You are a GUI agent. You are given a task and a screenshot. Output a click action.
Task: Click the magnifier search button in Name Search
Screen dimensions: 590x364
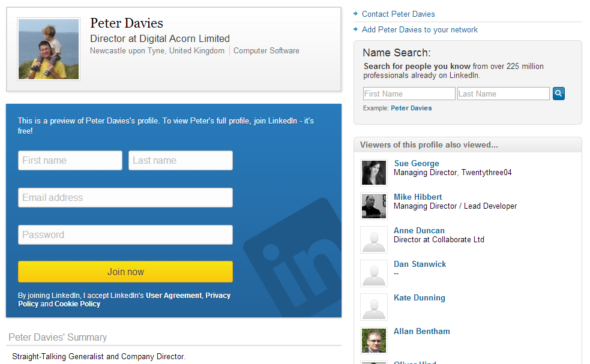click(558, 94)
